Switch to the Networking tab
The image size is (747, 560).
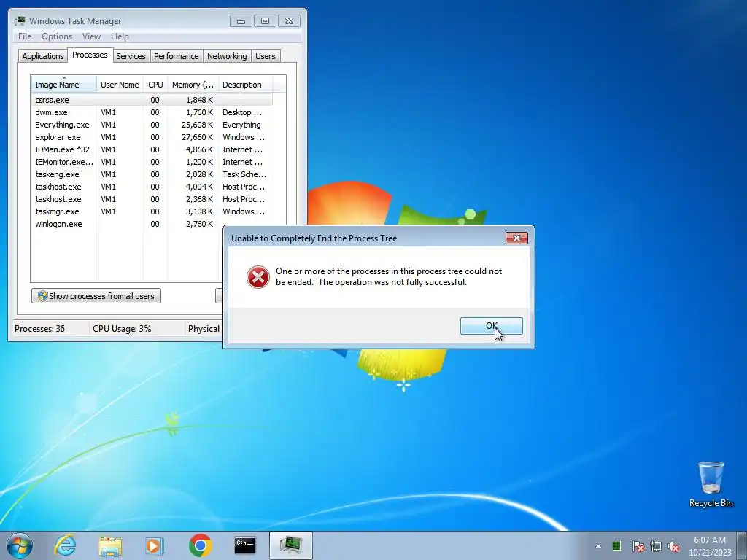[x=227, y=56]
